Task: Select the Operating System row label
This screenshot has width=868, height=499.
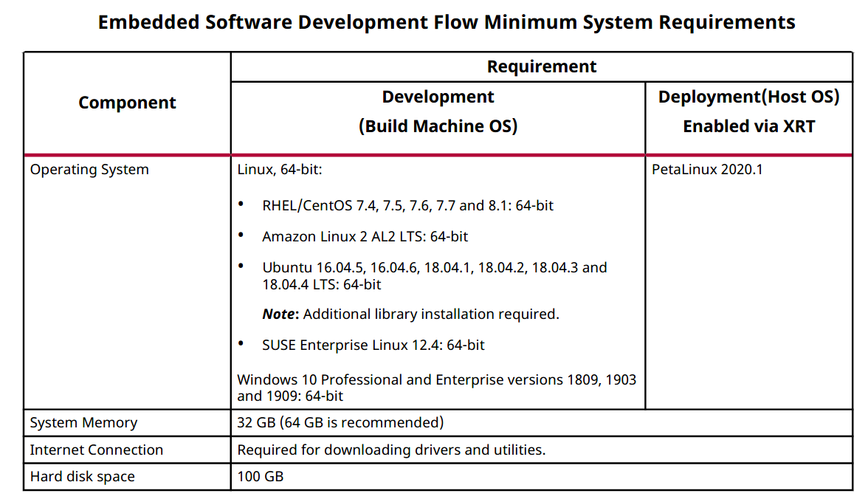Action: (x=89, y=170)
